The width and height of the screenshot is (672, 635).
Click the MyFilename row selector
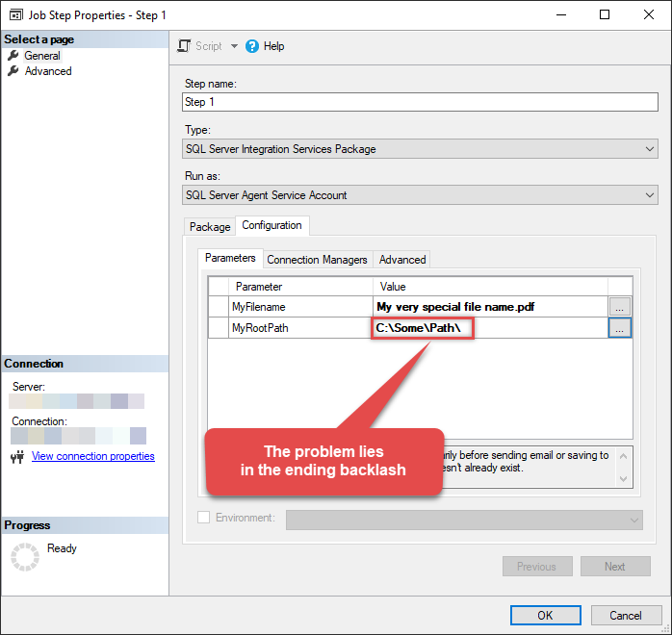[x=219, y=307]
